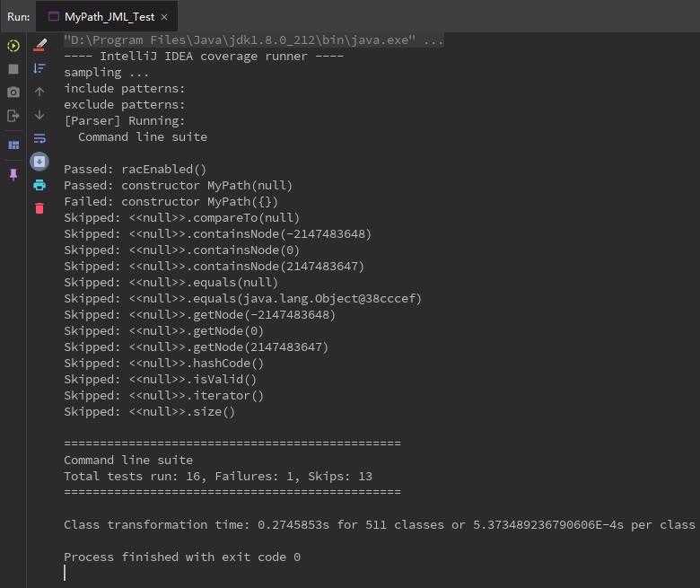700x588 pixels.
Task: Click the Dump Threads camera icon
Action: coord(13,92)
